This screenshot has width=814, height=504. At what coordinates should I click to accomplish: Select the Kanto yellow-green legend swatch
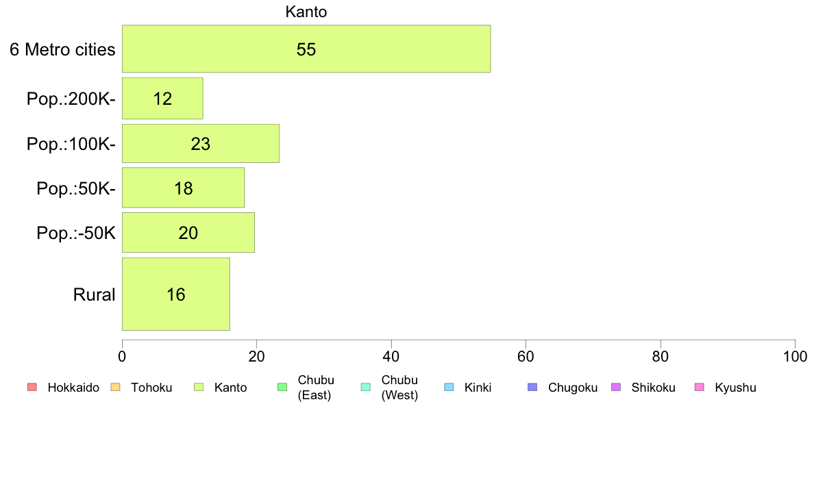[199, 387]
